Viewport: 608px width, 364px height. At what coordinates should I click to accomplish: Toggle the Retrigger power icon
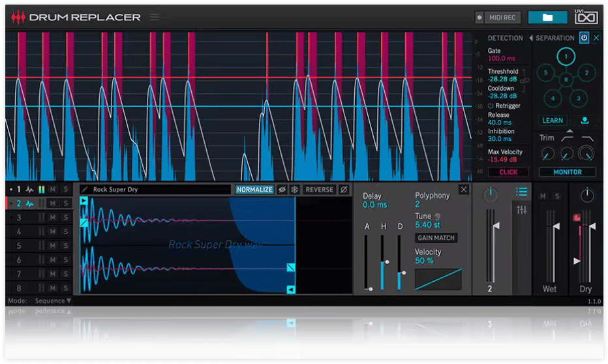click(x=491, y=106)
